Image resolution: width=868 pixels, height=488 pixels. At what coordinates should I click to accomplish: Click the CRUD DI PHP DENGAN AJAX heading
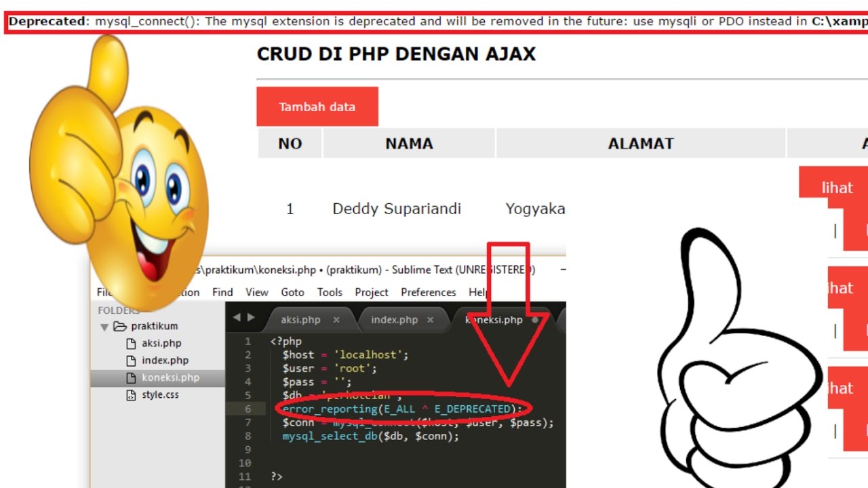[396, 54]
